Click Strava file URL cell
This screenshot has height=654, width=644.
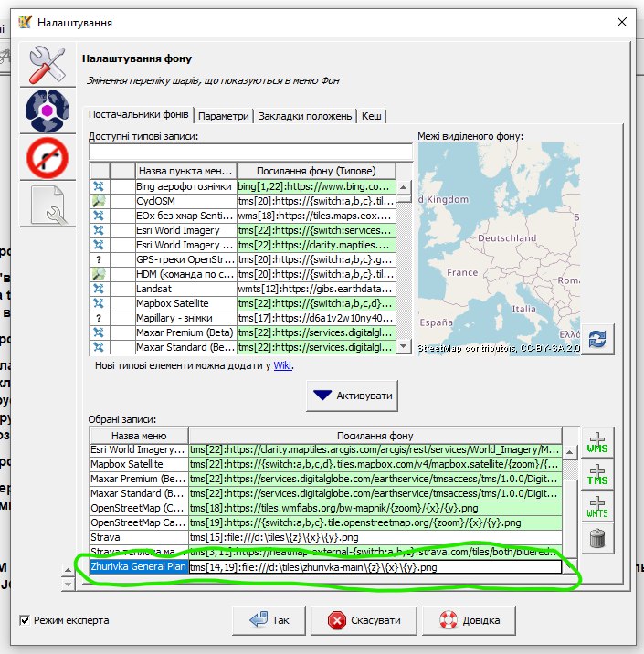click(x=375, y=537)
